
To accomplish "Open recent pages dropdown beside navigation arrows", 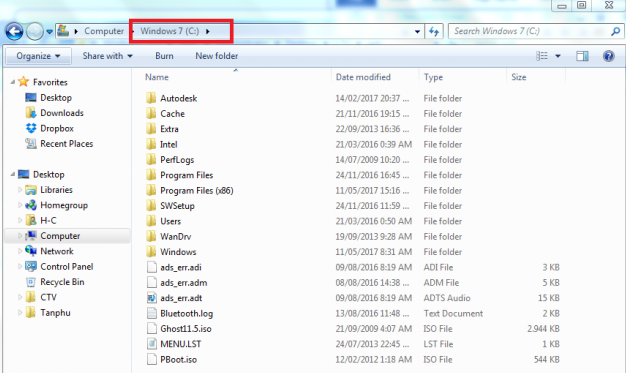I will point(50,32).
